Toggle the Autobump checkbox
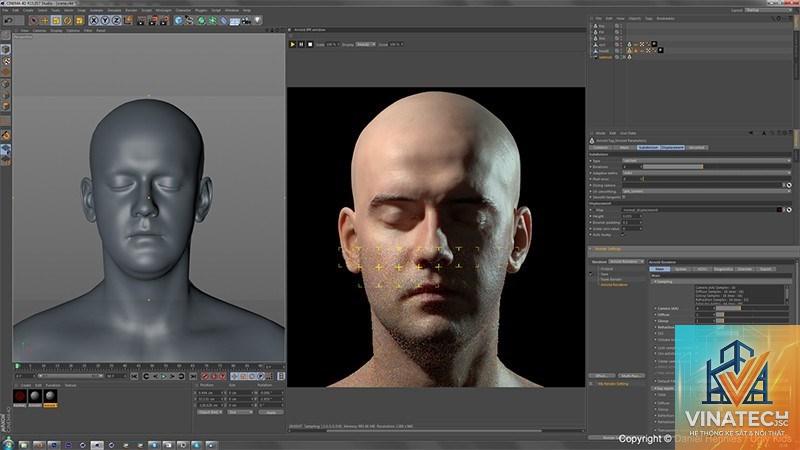The image size is (800, 450). (622, 235)
